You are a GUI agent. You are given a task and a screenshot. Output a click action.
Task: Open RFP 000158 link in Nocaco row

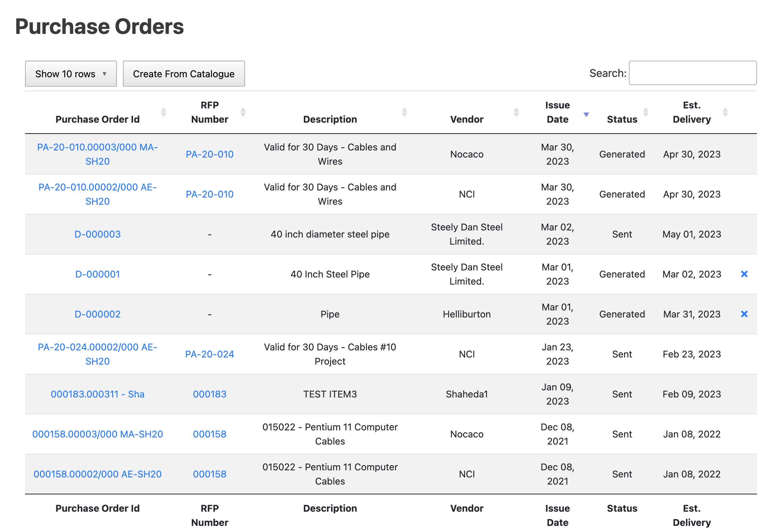pos(209,434)
